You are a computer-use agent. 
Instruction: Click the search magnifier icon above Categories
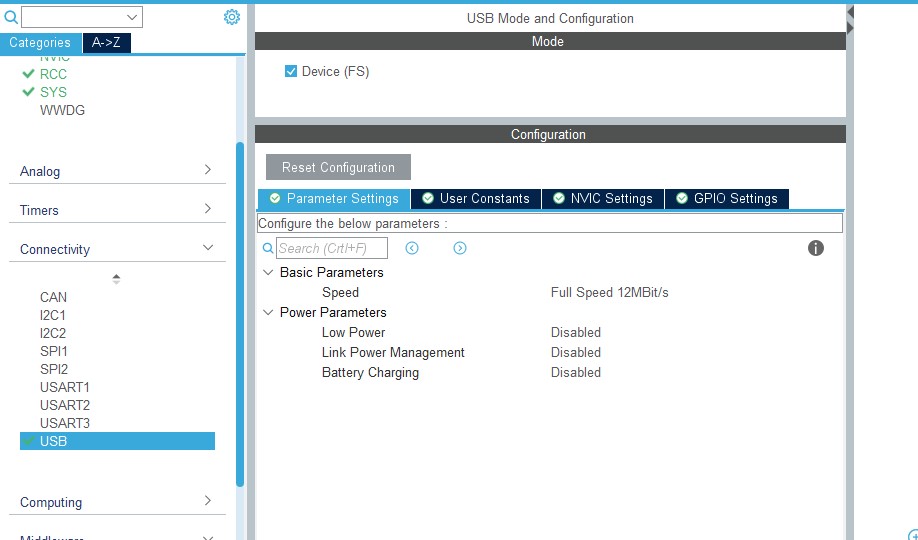[11, 17]
